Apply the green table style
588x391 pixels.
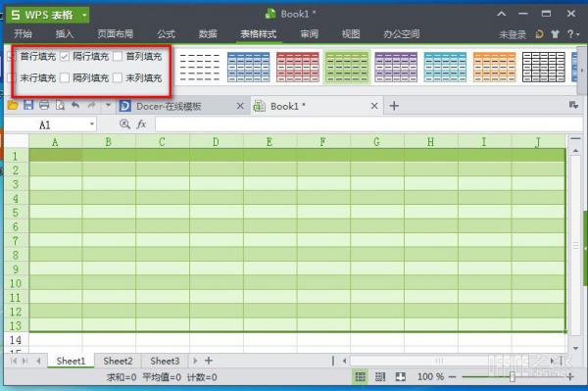pyautogui.click(x=347, y=67)
